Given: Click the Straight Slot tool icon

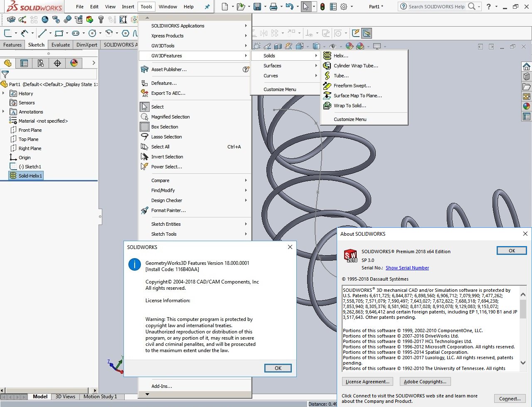Looking at the screenshot, I should pos(76,33).
